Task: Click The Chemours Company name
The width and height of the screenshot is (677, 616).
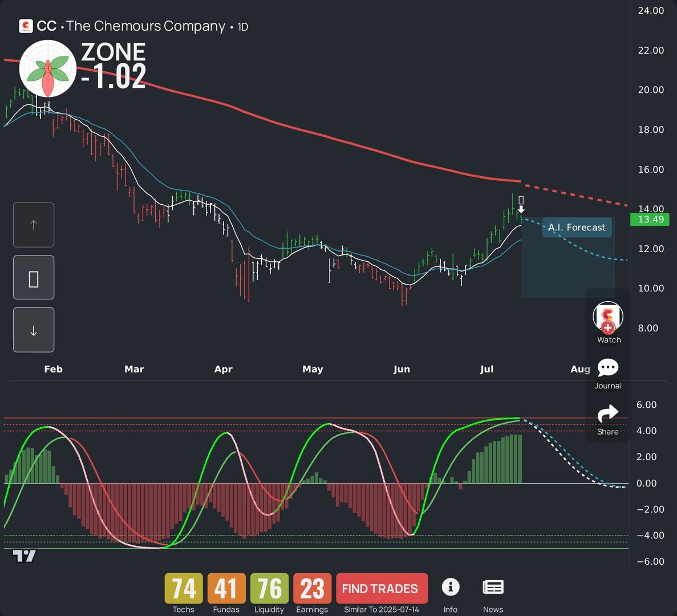Action: [x=145, y=26]
